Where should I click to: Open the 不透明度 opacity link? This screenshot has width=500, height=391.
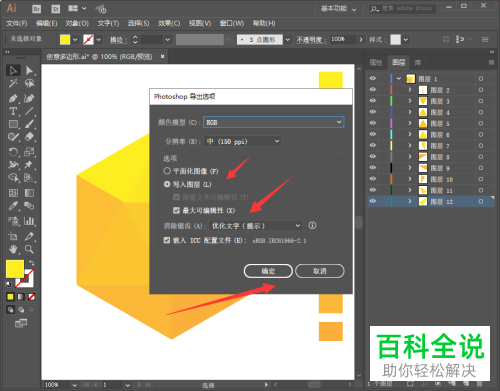310,40
